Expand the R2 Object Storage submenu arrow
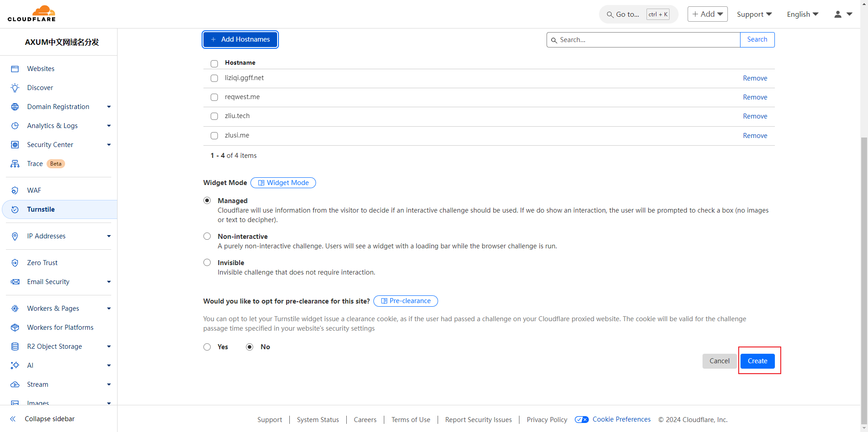This screenshot has height=432, width=868. [x=109, y=347]
